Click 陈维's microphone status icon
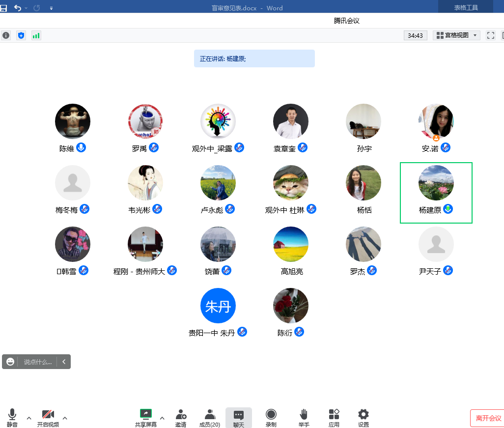The height and width of the screenshot is (428, 504). [81, 147]
